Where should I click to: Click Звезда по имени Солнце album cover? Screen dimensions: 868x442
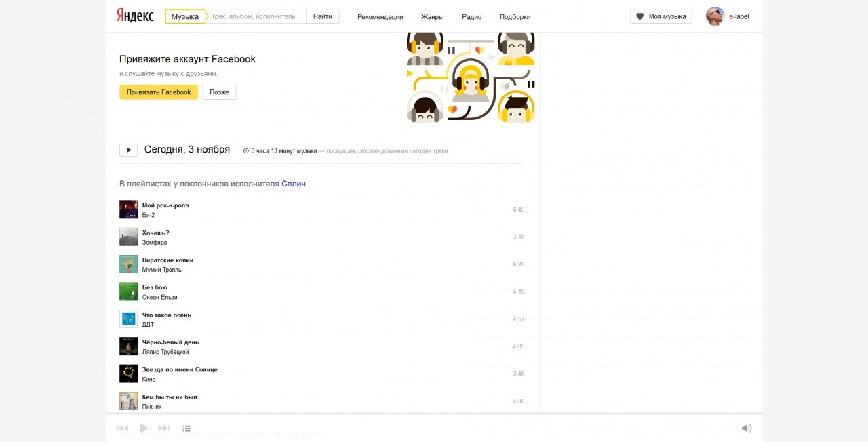[x=128, y=374]
